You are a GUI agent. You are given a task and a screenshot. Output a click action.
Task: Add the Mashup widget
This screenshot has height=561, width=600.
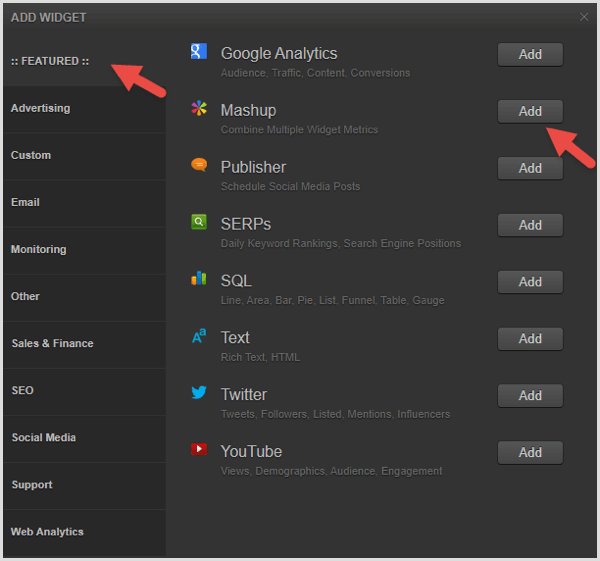click(530, 111)
